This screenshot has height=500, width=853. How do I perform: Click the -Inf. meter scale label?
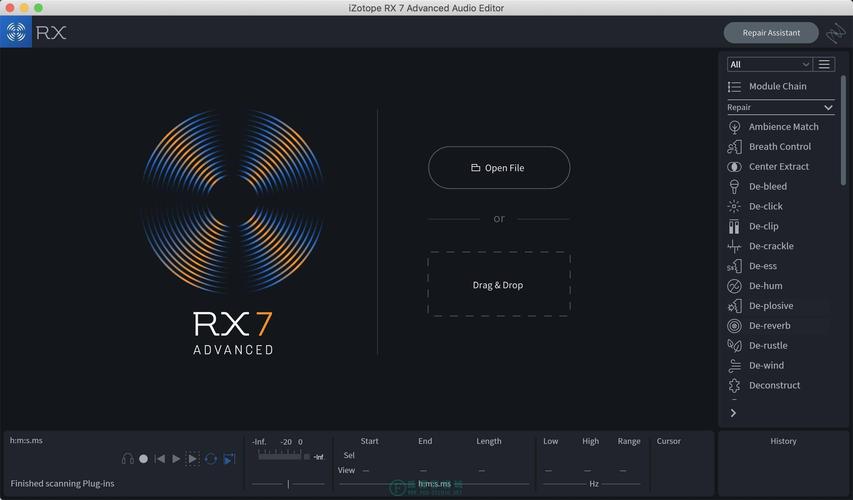coord(259,442)
